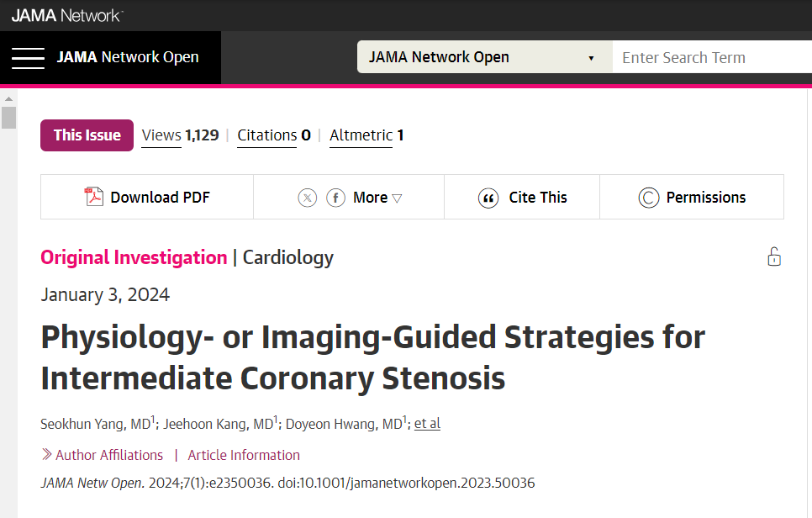This screenshot has width=812, height=518.
Task: Expand Author Affiliations section
Action: (103, 455)
